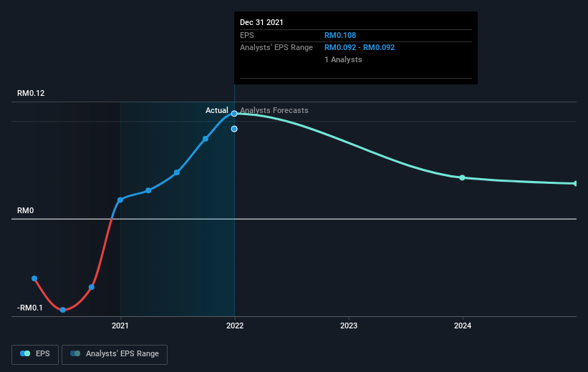
Task: Click the "Actual" chart label
Action: click(216, 110)
